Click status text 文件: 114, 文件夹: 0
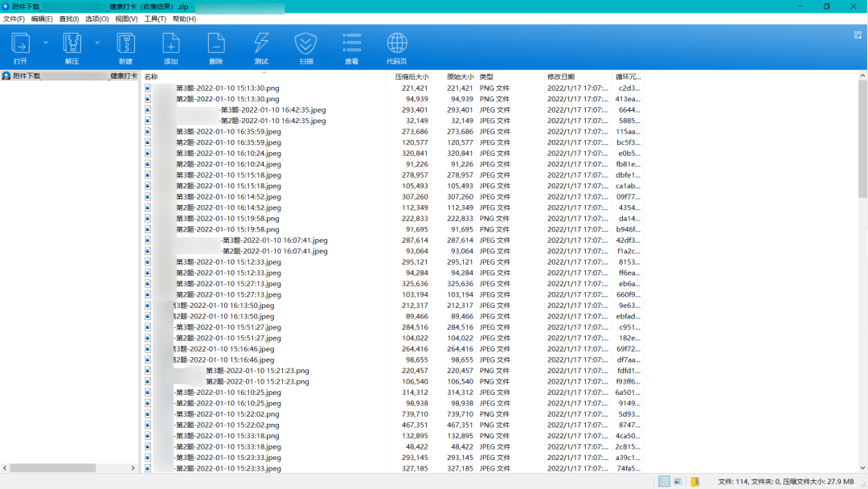This screenshot has height=489, width=868. 749,481
